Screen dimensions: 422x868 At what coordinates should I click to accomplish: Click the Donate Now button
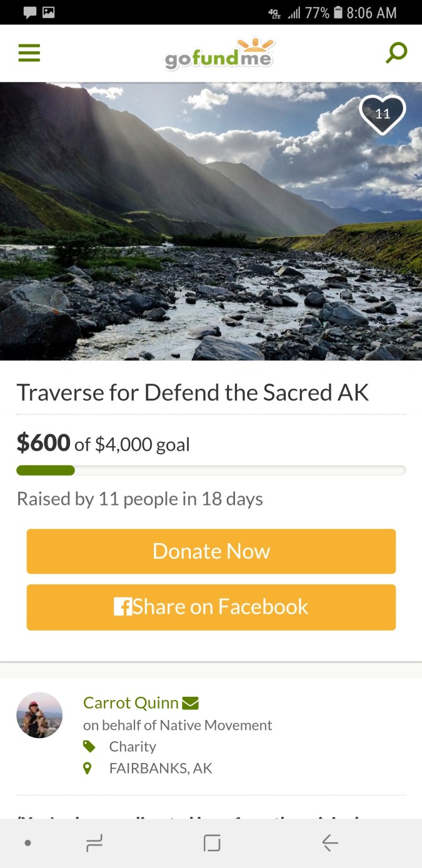coord(211,551)
